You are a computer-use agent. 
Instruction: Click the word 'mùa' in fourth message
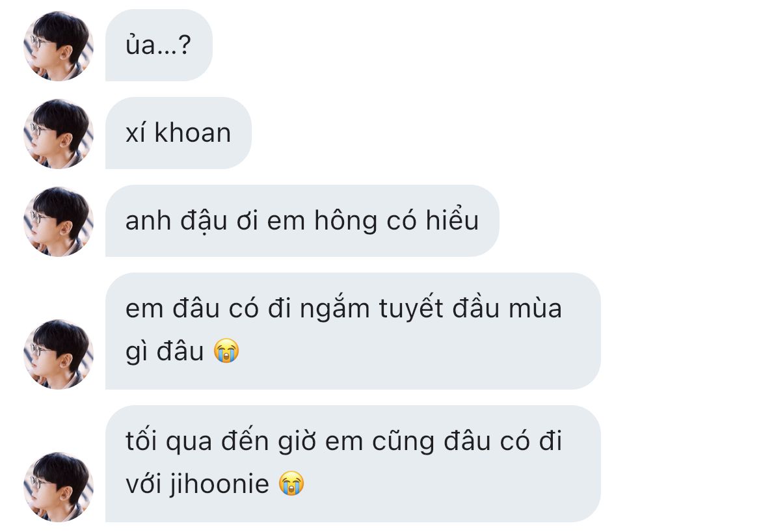tap(535, 309)
